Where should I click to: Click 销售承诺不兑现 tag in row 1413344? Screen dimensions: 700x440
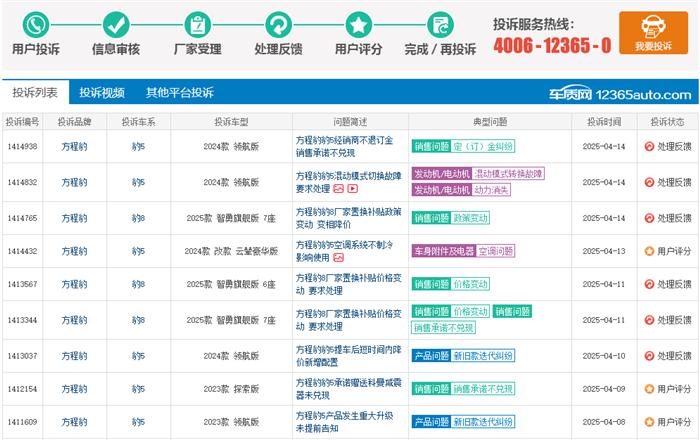pos(443,328)
